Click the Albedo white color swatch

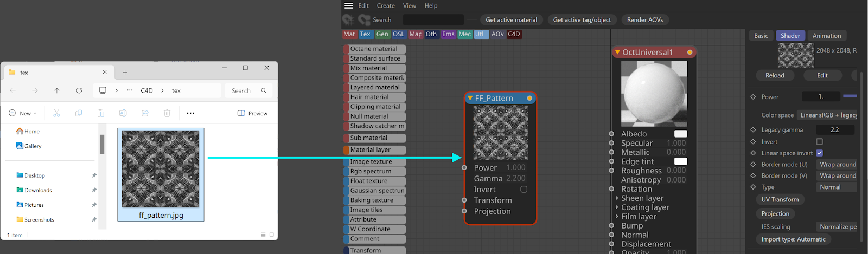pyautogui.click(x=680, y=134)
